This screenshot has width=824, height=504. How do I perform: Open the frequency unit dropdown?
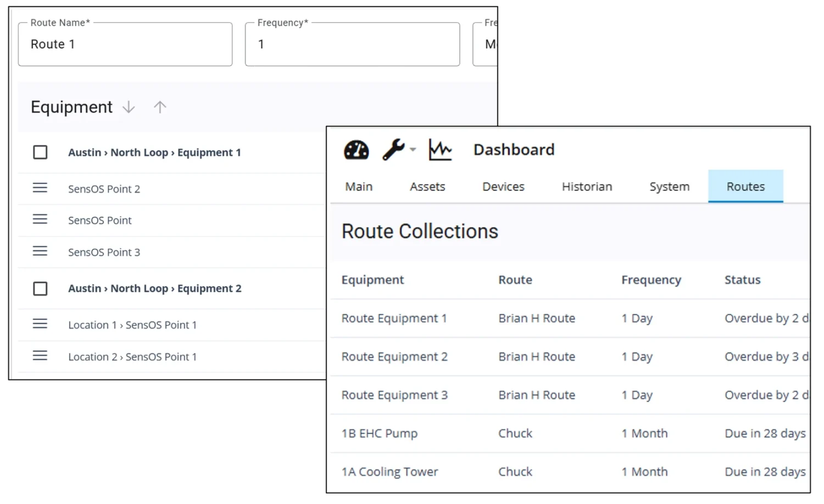click(x=486, y=44)
